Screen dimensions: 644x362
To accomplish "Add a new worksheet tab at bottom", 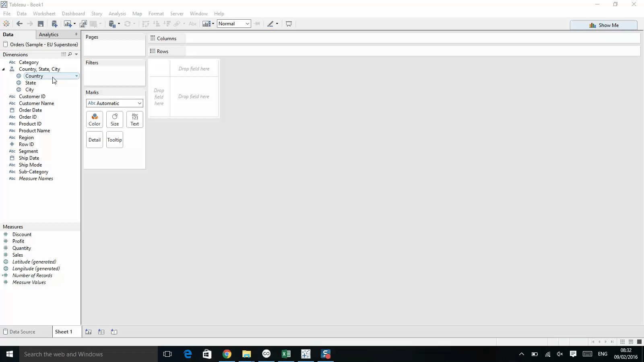I will coord(89,332).
